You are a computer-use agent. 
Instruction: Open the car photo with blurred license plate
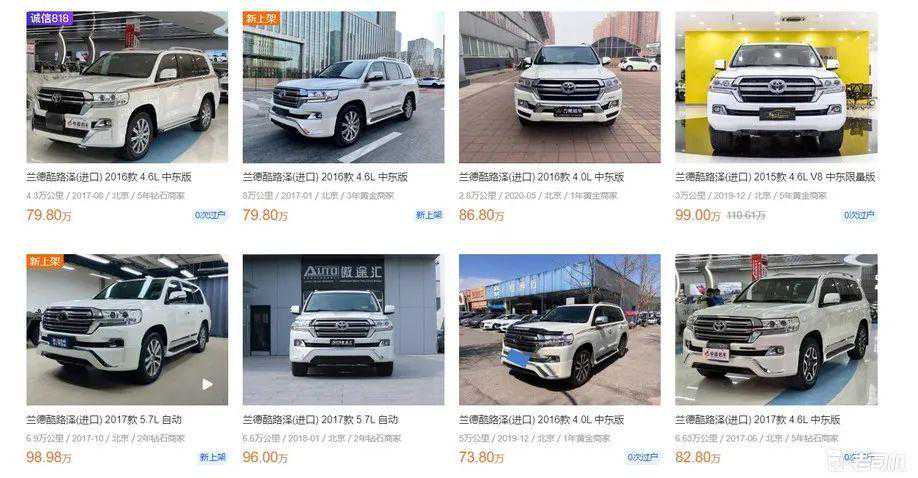coord(560,330)
